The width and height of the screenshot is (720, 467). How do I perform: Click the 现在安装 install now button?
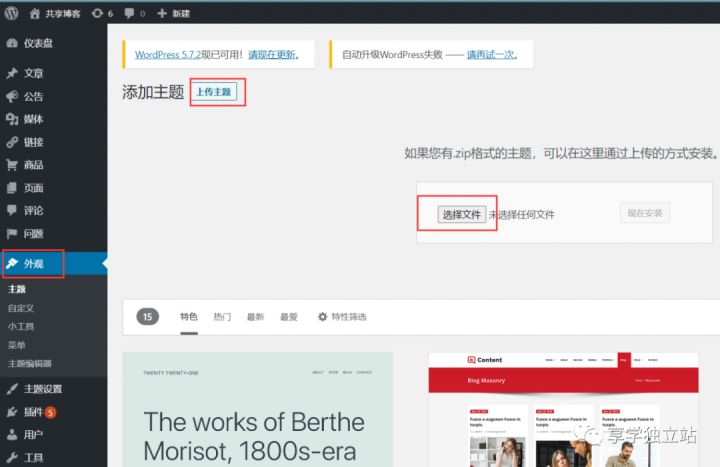(645, 213)
